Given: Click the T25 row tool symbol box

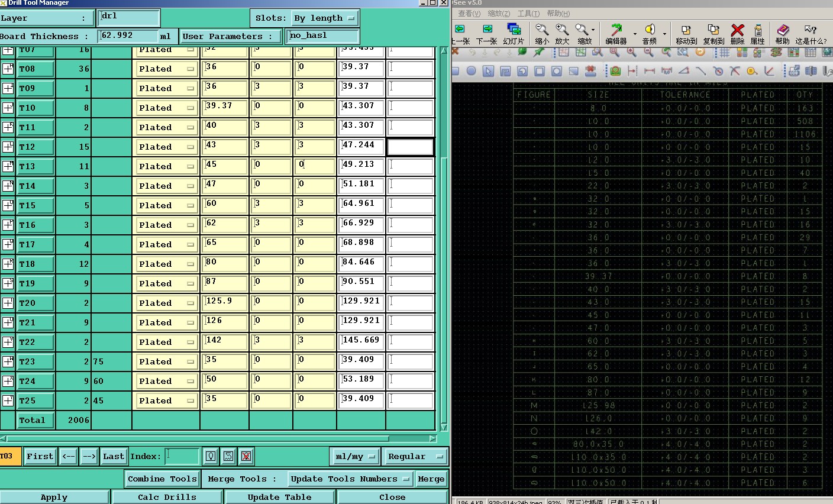Looking at the screenshot, I should click(8, 400).
